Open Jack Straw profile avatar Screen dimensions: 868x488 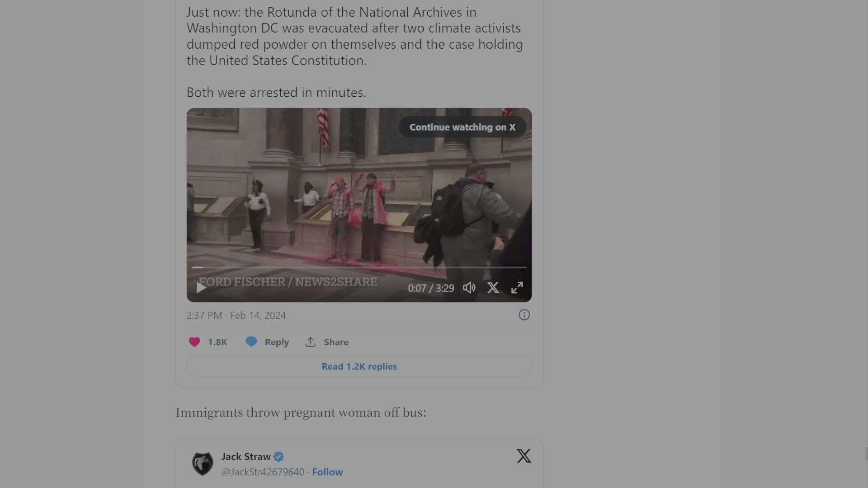click(x=203, y=464)
